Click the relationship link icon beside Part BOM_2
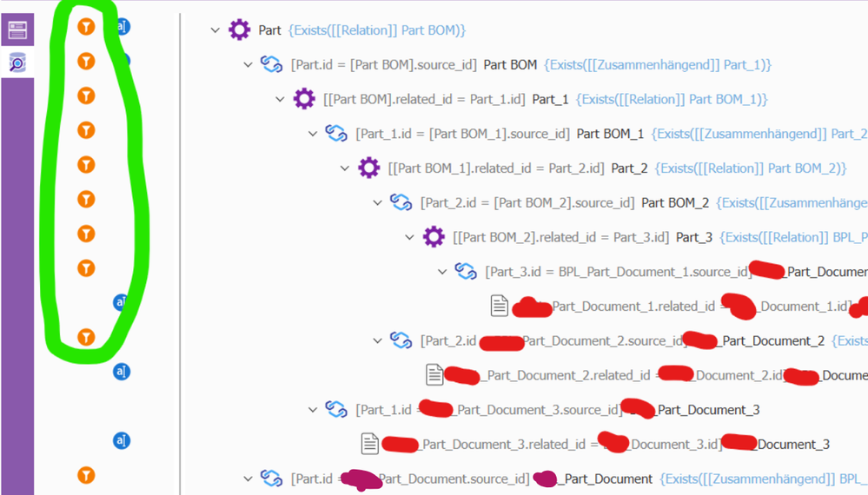The height and width of the screenshot is (495, 868). 401,202
